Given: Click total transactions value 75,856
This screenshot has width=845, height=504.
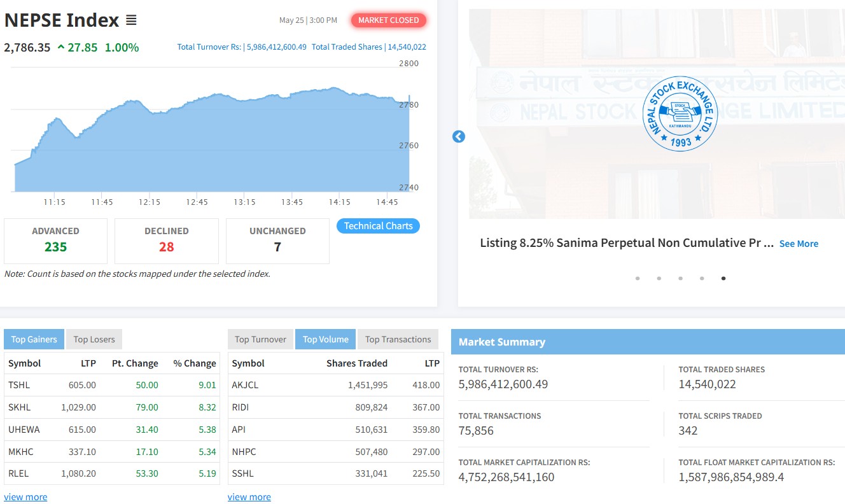Looking at the screenshot, I should pyautogui.click(x=476, y=431).
